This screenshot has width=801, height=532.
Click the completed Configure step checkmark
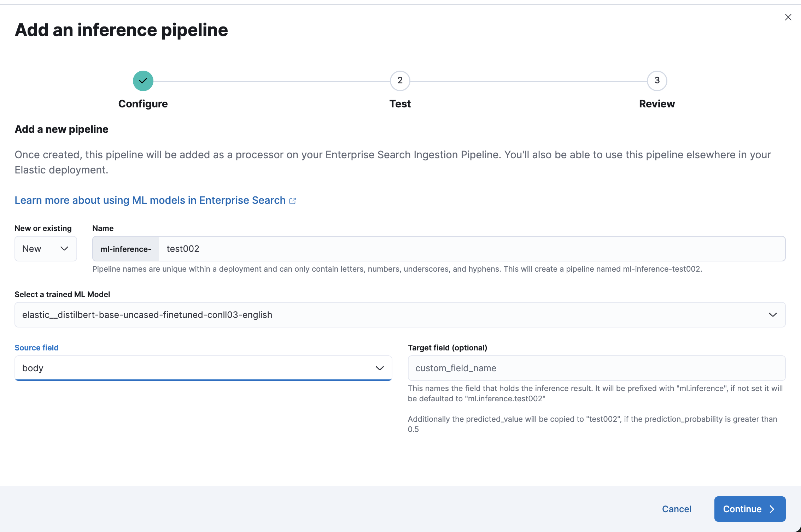[143, 81]
